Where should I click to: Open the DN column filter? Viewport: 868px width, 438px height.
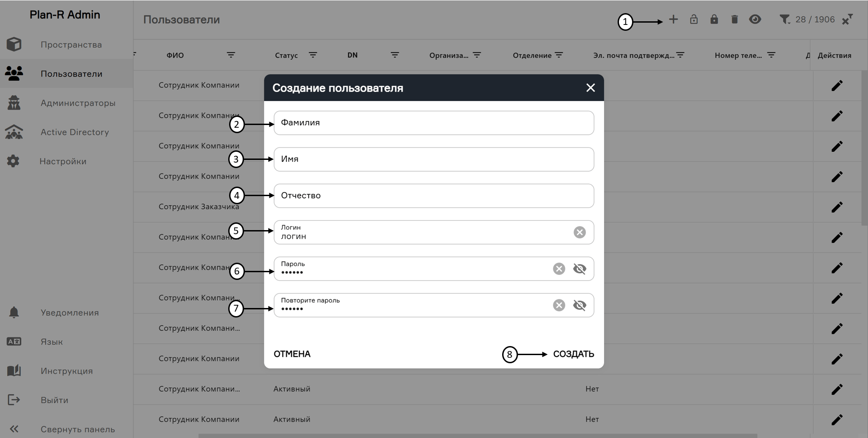(395, 55)
